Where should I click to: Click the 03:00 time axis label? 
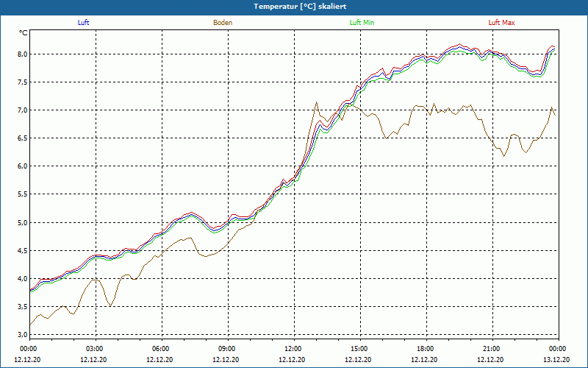point(95,349)
